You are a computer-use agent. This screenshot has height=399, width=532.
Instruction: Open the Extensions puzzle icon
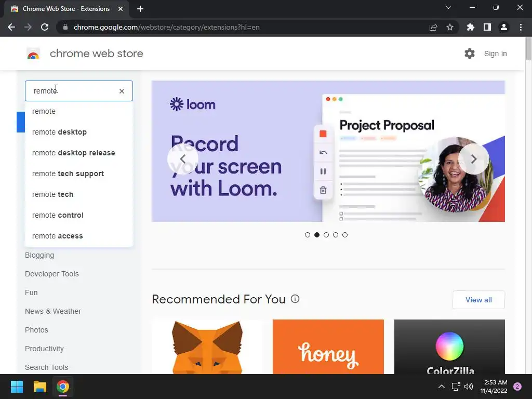tap(471, 27)
